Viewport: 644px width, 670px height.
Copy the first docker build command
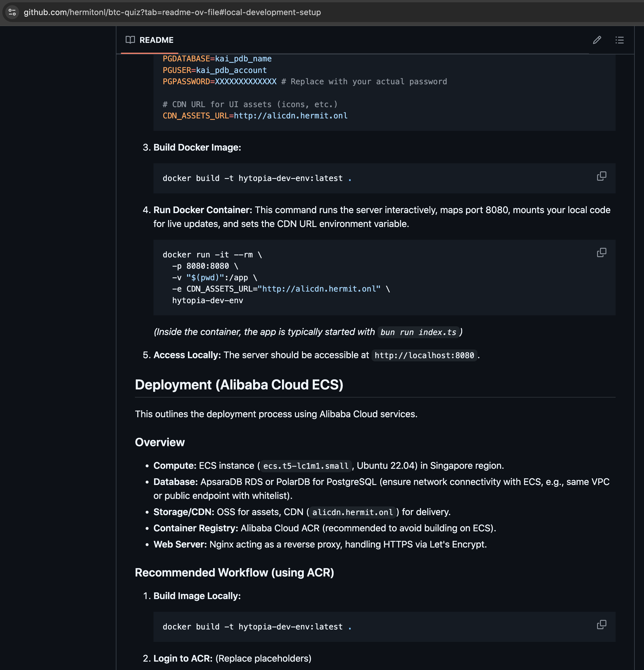pos(601,176)
